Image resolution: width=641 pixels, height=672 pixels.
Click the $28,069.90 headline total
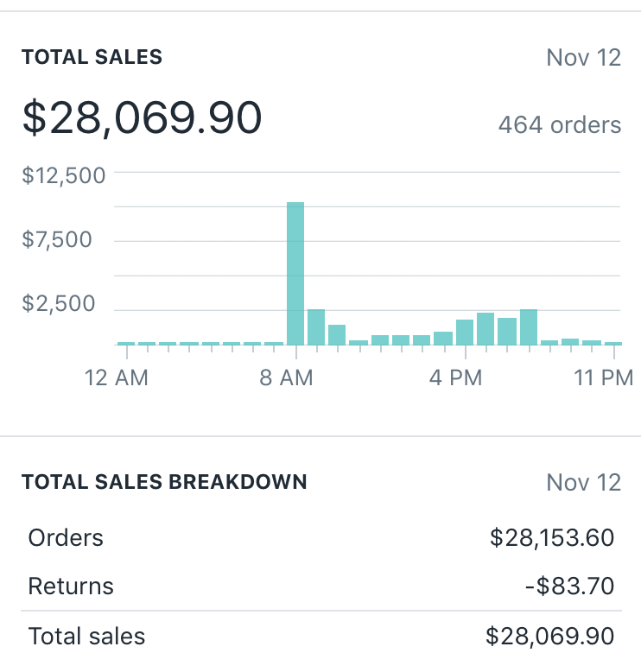pyautogui.click(x=142, y=117)
